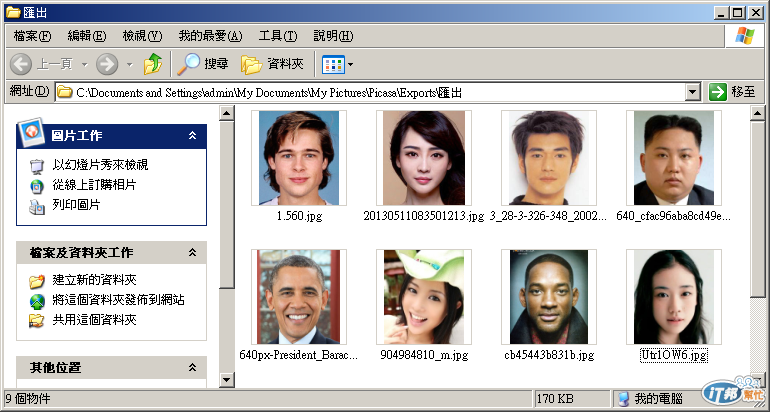This screenshot has height=412, width=770.
Task: Click 將這個資料夾發佈到網站 link
Action: pyautogui.click(x=118, y=300)
